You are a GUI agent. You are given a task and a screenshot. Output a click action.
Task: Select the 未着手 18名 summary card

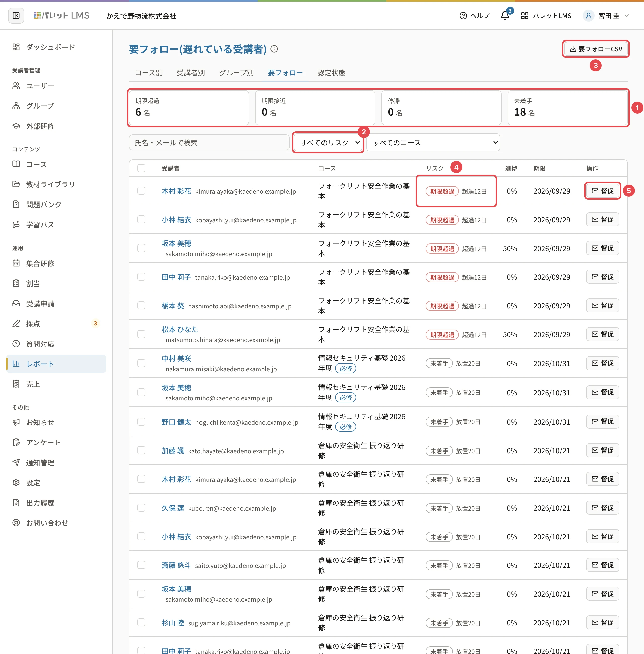pyautogui.click(x=568, y=108)
